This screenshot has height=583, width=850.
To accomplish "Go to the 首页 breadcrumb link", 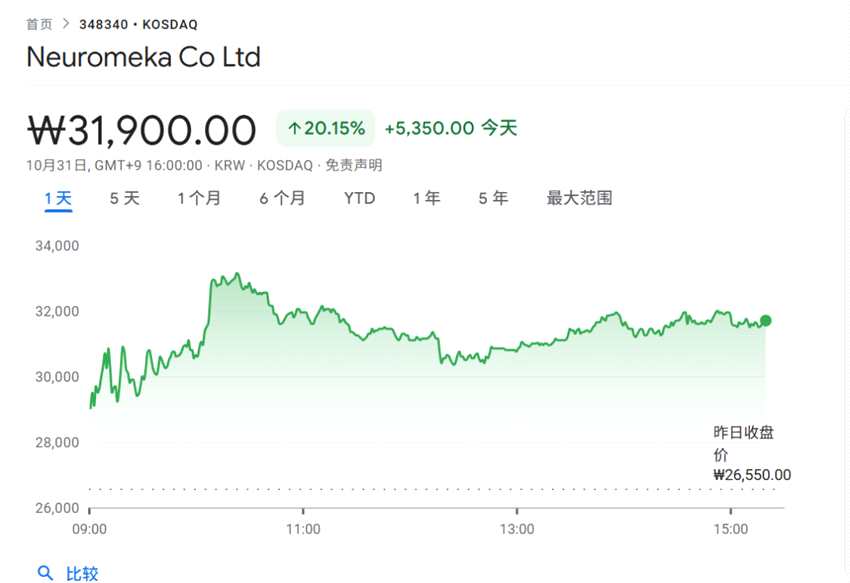I will [x=39, y=24].
